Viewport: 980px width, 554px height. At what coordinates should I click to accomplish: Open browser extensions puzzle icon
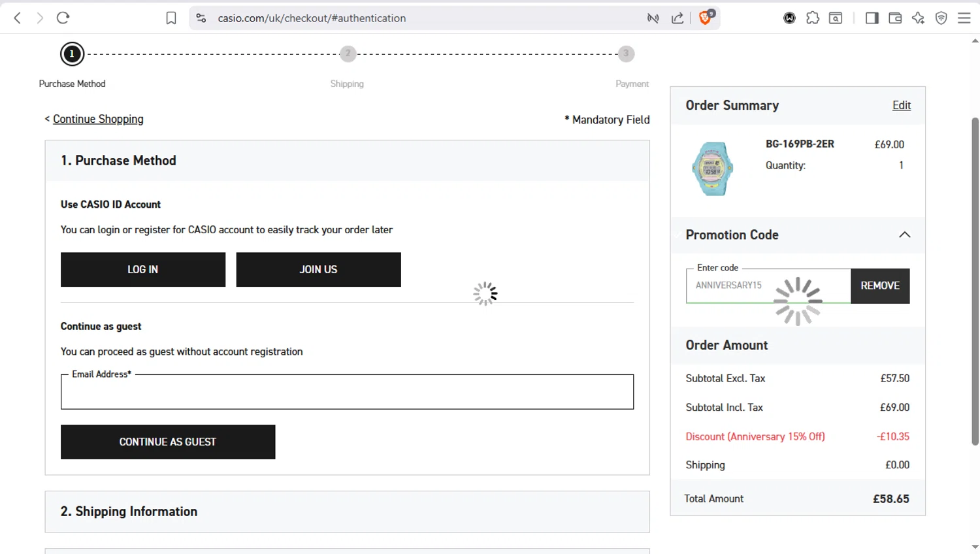(x=813, y=18)
